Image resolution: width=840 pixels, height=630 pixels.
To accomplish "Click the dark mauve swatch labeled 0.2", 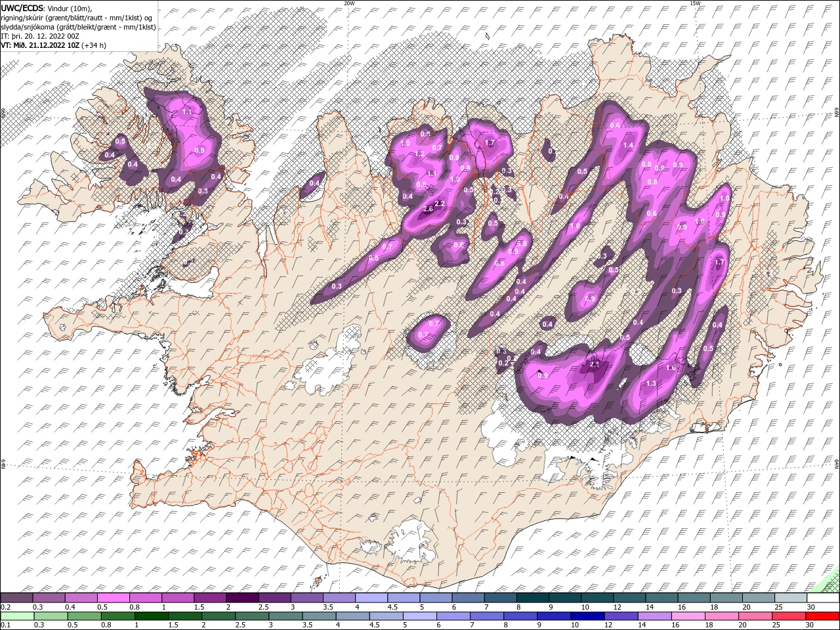I will [x=17, y=598].
